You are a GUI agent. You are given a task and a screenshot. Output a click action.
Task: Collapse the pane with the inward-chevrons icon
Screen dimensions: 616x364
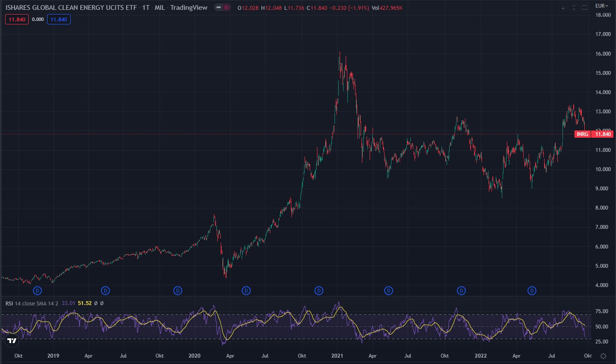pos(574,8)
